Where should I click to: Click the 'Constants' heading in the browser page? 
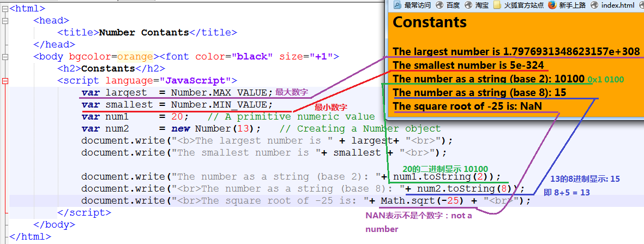click(x=430, y=22)
